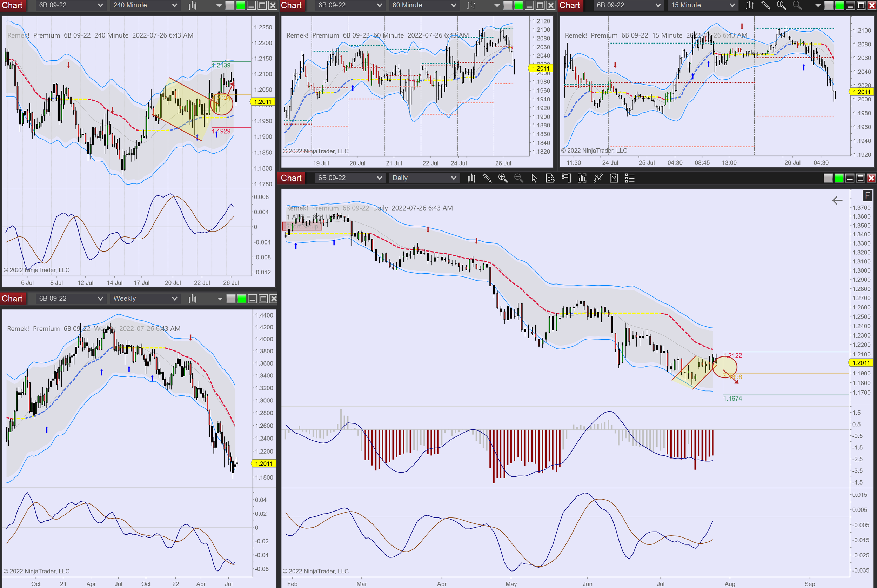
Task: Toggle green instrument link on Weekly chart
Action: click(x=242, y=299)
